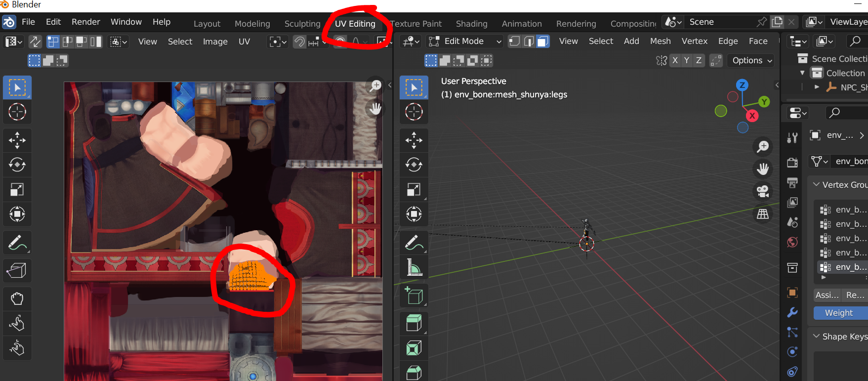Switch to UV island select mode

point(96,42)
